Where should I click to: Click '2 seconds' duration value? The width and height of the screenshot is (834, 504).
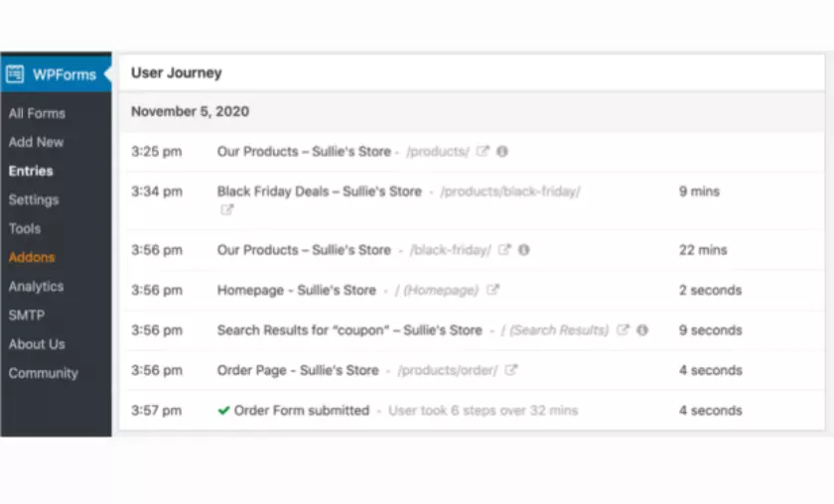pyautogui.click(x=710, y=291)
